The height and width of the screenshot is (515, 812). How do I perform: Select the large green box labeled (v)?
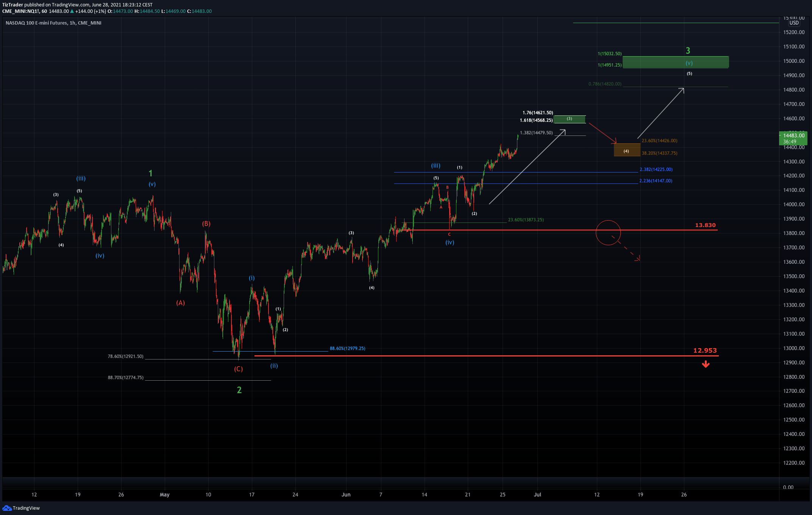point(676,62)
